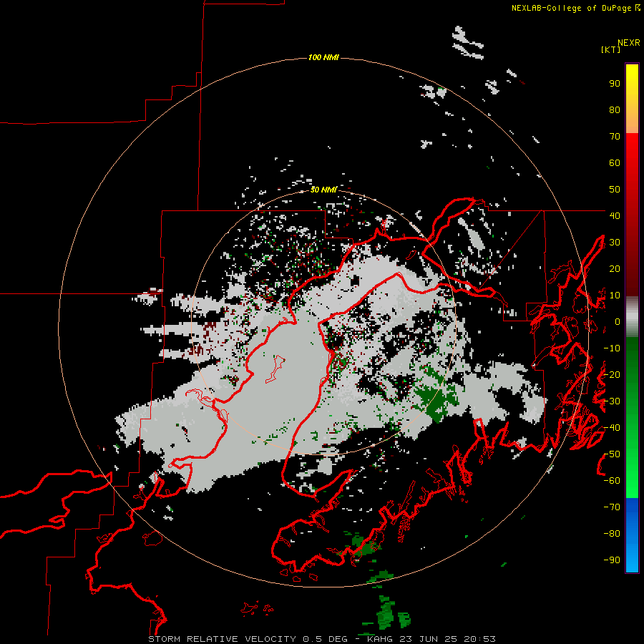Click the blue segment of the color bar
This screenshot has height=644, width=644.
[632, 535]
